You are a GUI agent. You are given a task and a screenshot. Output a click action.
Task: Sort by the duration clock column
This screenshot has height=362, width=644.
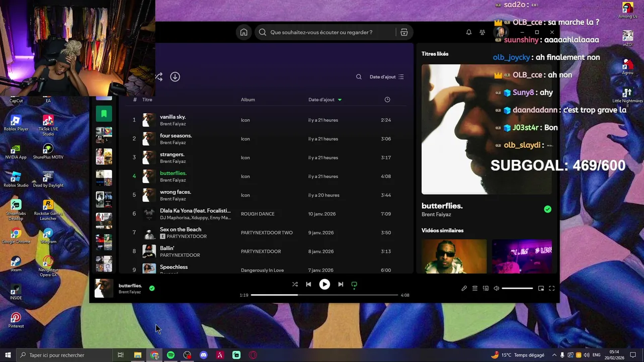[387, 100]
